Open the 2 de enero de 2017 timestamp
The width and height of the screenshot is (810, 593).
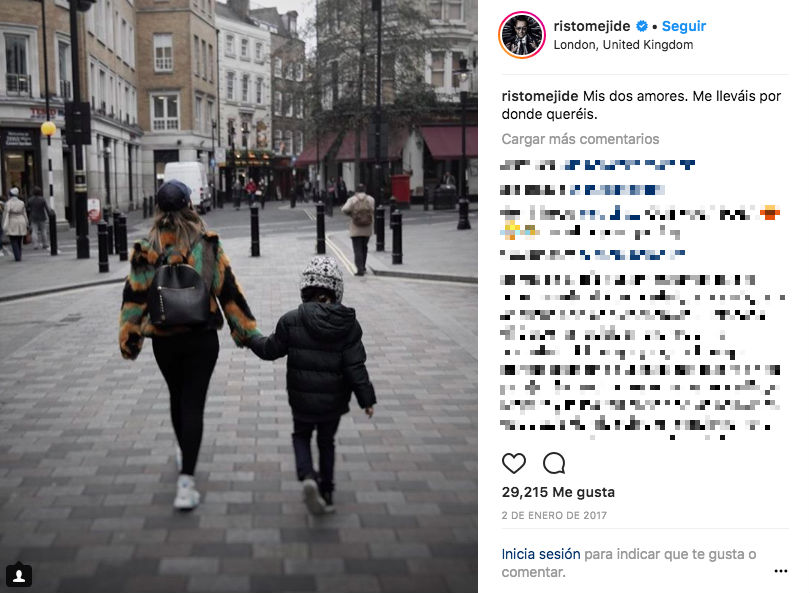554,515
